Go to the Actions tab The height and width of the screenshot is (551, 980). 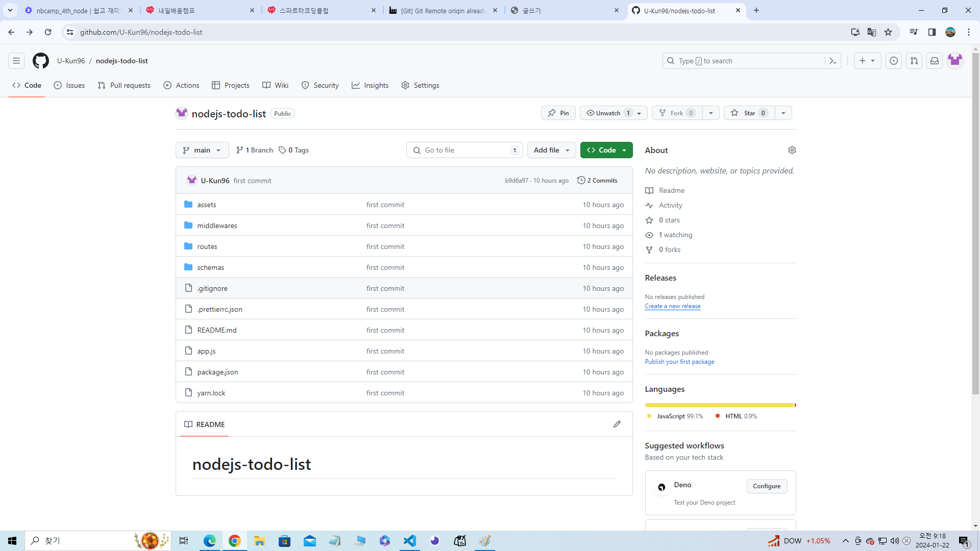tap(181, 85)
